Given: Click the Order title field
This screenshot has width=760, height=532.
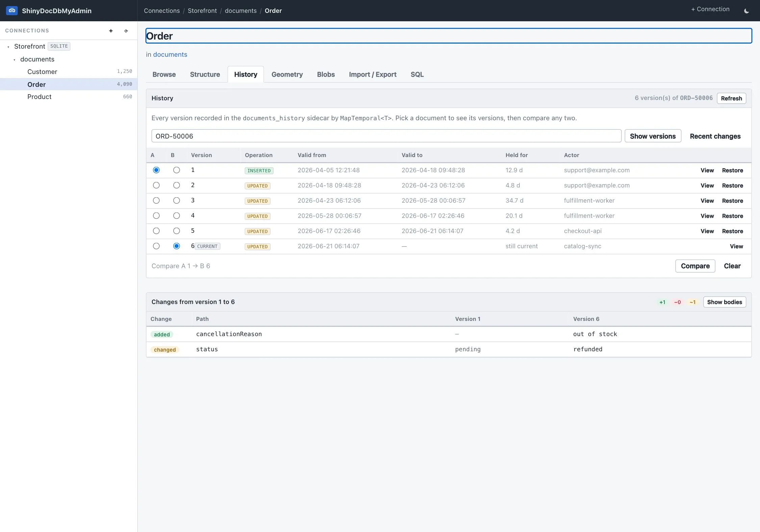Looking at the screenshot, I should (449, 36).
